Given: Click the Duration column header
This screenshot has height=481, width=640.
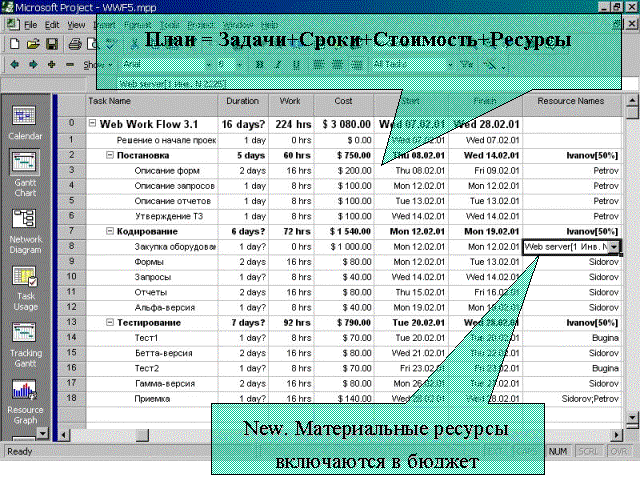Looking at the screenshot, I should pos(243,105).
